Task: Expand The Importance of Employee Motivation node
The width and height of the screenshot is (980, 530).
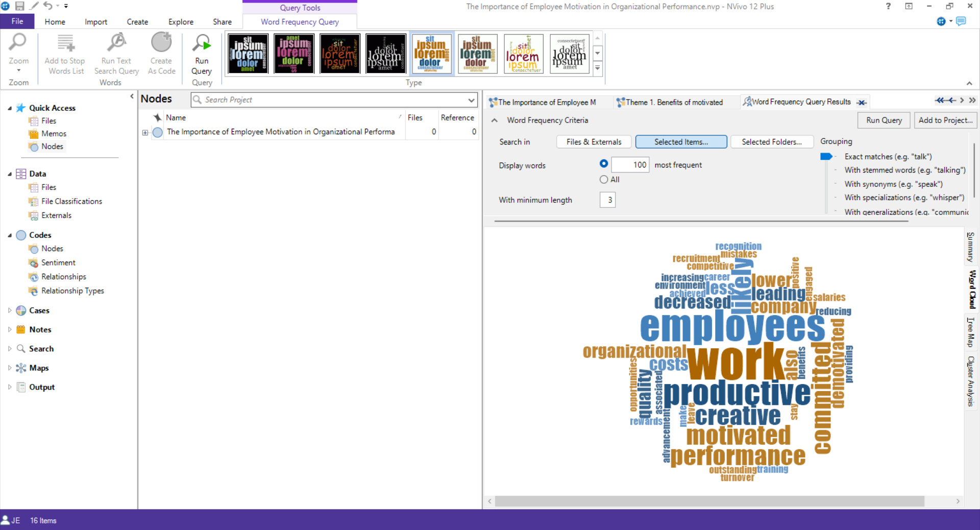Action: coord(144,132)
